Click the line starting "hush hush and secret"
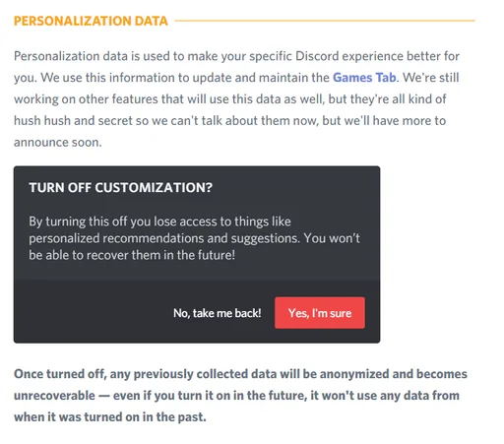The width and height of the screenshot is (504, 444). click(x=229, y=121)
